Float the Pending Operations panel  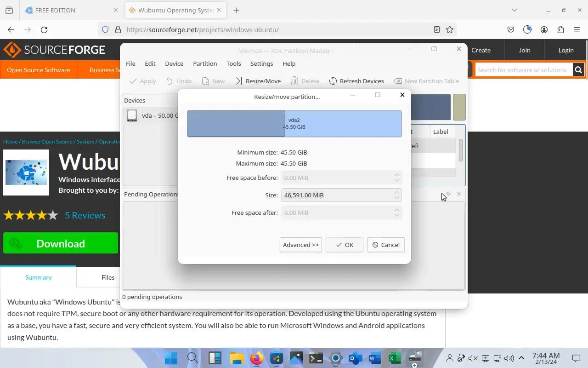449,194
